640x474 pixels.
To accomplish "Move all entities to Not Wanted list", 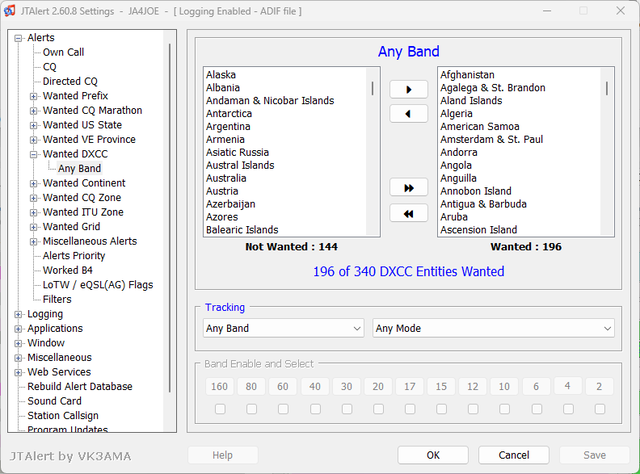I will (409, 214).
